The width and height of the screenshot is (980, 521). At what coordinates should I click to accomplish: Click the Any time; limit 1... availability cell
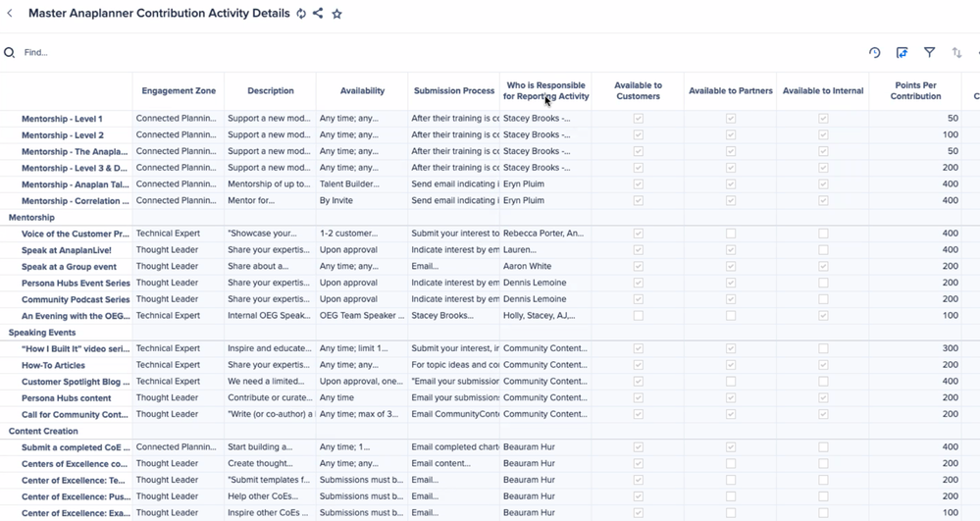click(x=362, y=348)
